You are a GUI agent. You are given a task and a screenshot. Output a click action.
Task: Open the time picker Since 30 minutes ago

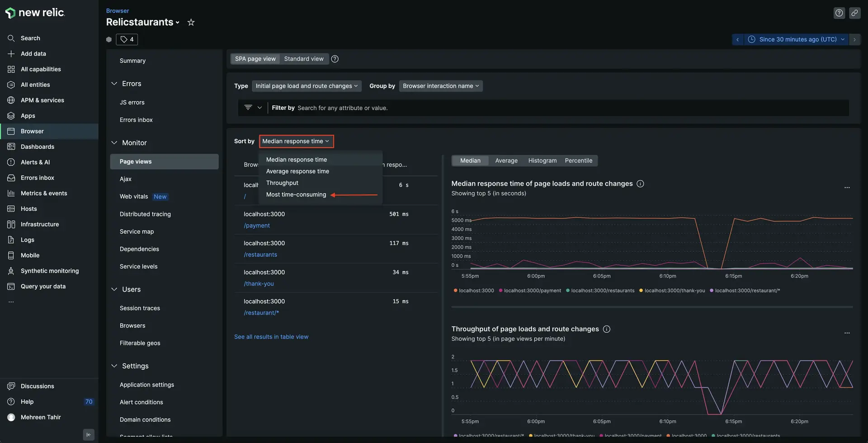pyautogui.click(x=797, y=39)
